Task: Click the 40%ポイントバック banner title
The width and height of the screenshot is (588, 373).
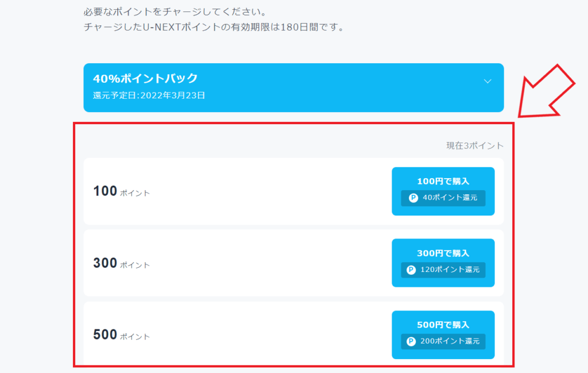Action: pyautogui.click(x=145, y=78)
